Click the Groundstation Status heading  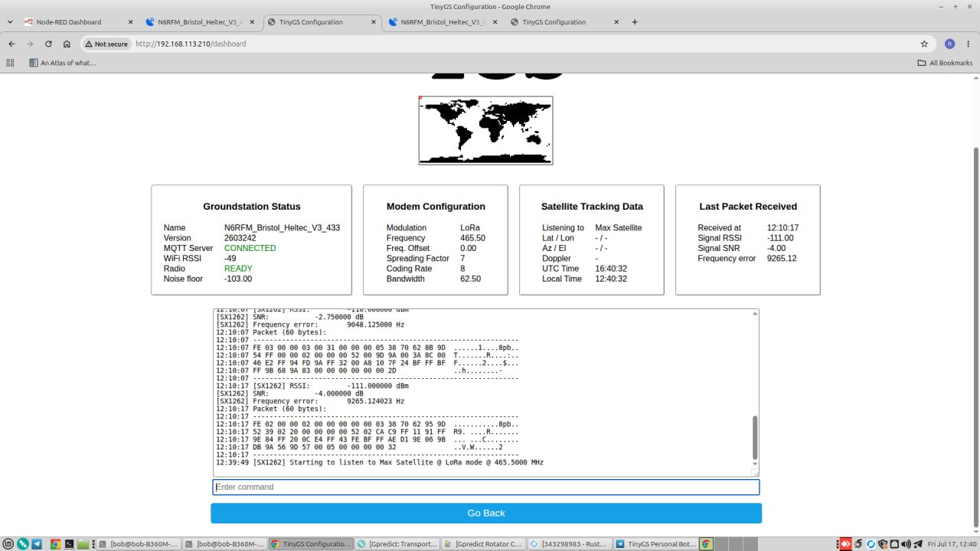251,207
